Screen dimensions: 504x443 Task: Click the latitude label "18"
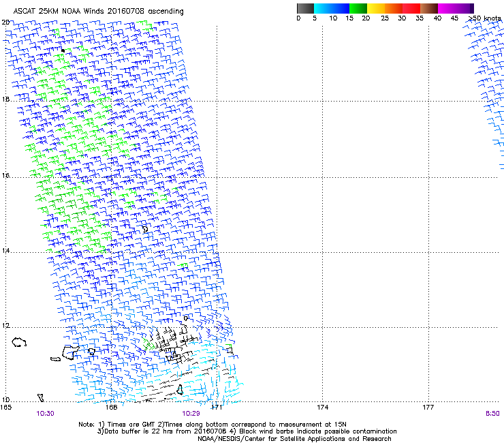point(5,99)
